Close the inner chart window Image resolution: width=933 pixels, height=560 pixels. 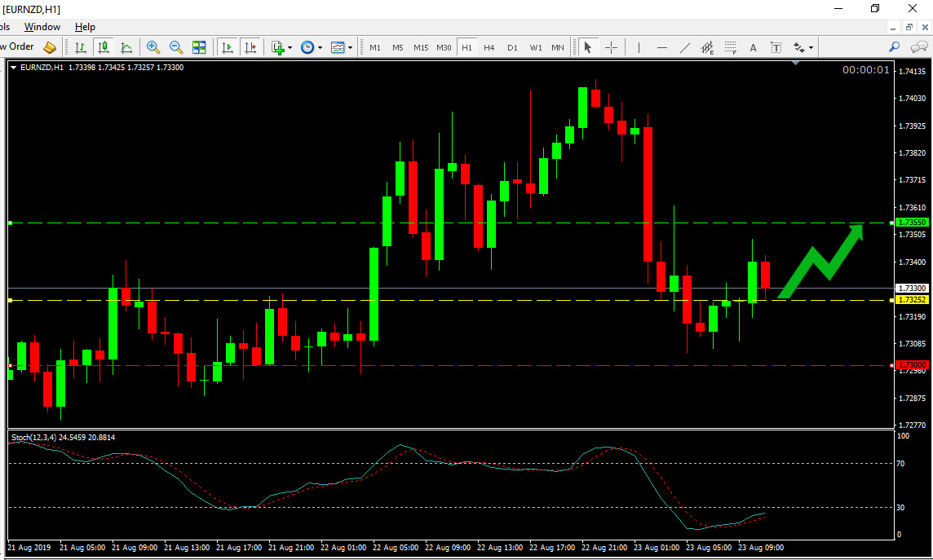(x=926, y=27)
